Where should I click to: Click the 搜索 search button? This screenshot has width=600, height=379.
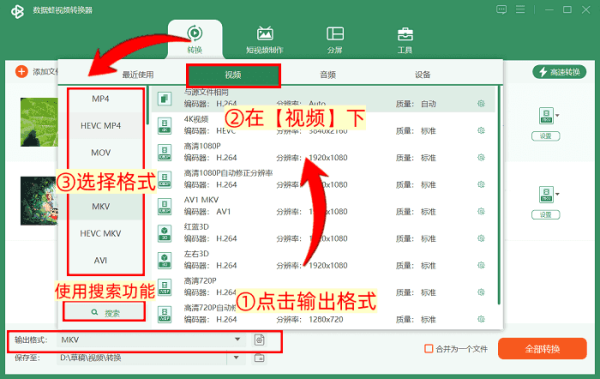pos(104,313)
